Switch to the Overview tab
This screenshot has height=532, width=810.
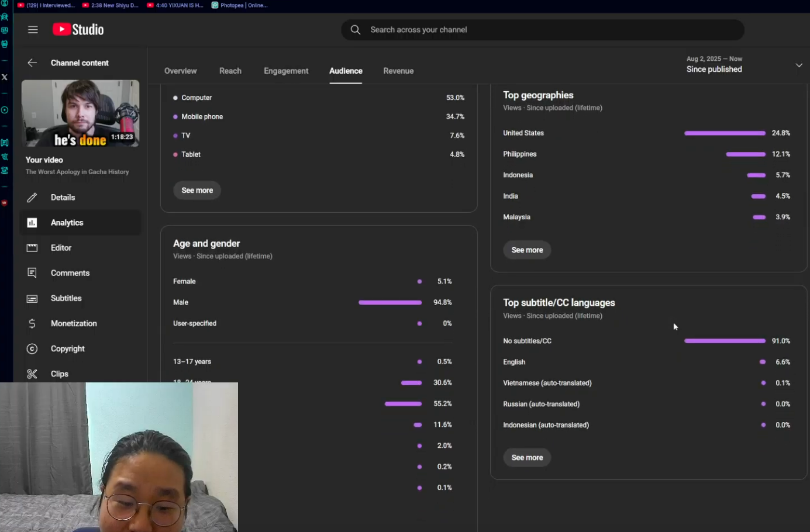(x=180, y=71)
